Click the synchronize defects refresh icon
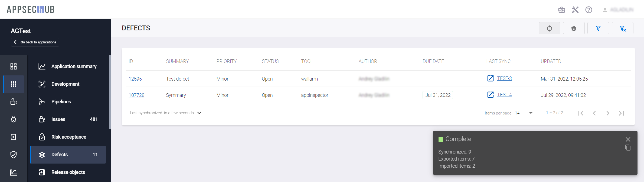The image size is (644, 182). [549, 28]
